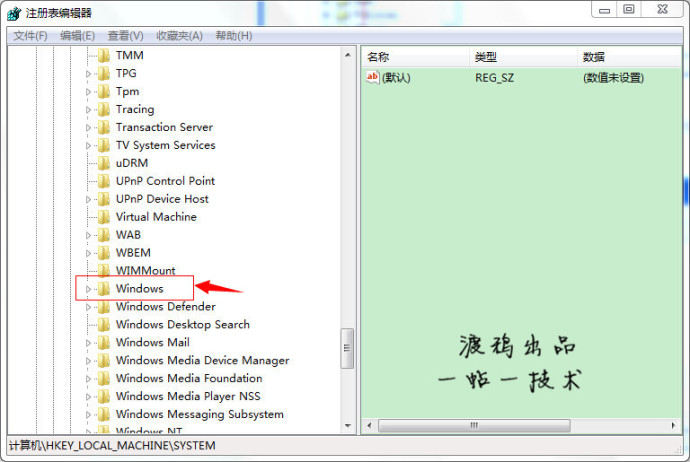Open the 文件(F) menu

tap(31, 36)
